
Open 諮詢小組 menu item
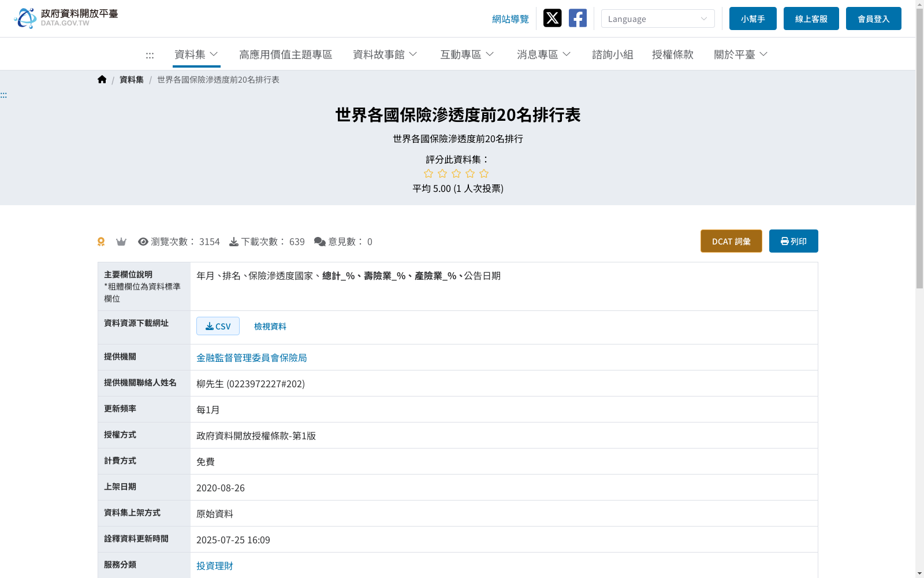[x=613, y=54]
